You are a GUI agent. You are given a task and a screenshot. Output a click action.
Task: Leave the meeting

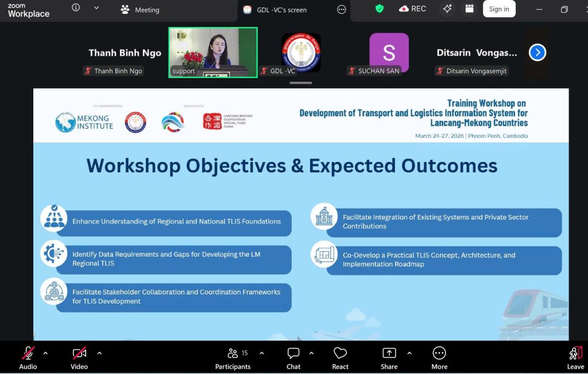click(x=575, y=358)
